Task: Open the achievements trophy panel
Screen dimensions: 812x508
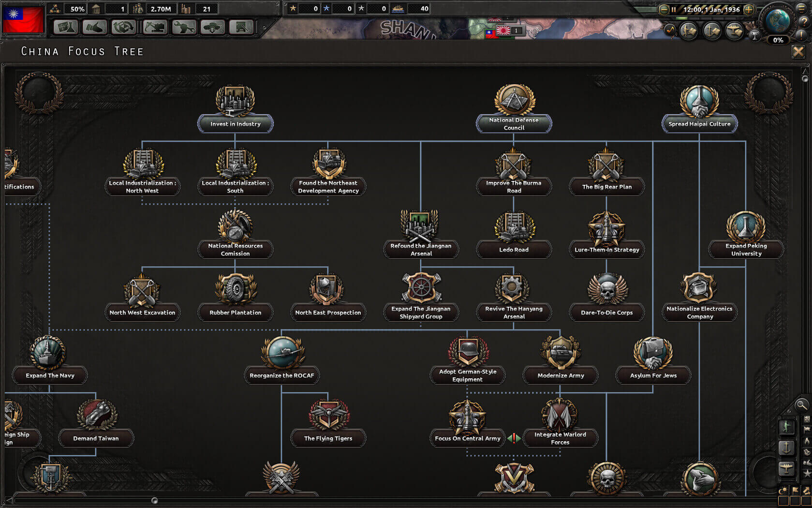Action: pos(754,36)
